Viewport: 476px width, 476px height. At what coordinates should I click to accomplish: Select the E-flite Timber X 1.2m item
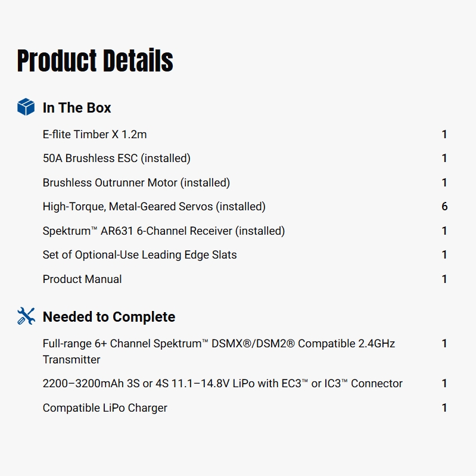click(x=95, y=135)
